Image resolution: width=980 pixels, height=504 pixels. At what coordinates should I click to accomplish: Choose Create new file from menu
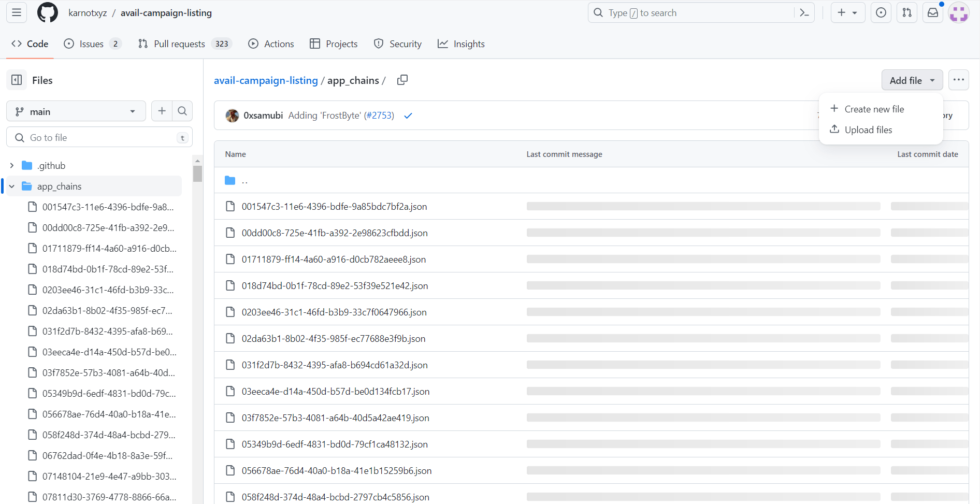[881, 109]
